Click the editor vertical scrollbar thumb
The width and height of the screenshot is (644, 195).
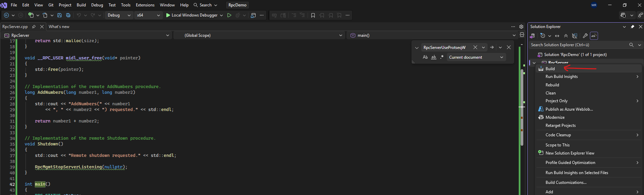pyautogui.click(x=522, y=107)
